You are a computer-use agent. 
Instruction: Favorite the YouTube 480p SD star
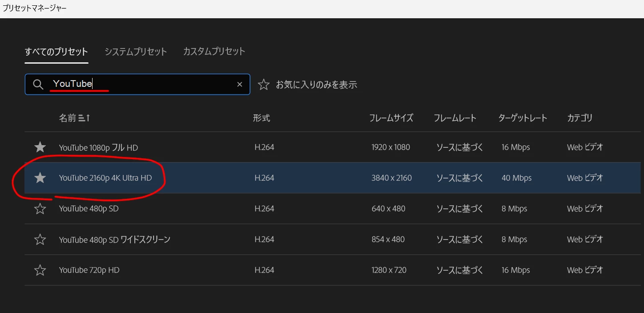(40, 208)
